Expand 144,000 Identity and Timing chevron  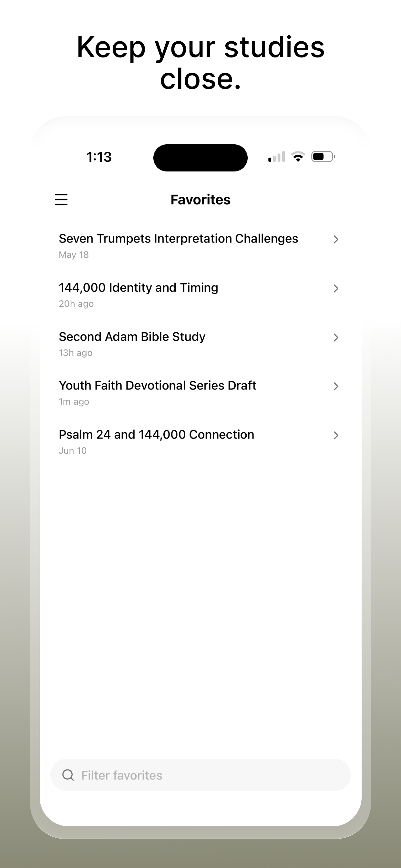pyautogui.click(x=336, y=288)
